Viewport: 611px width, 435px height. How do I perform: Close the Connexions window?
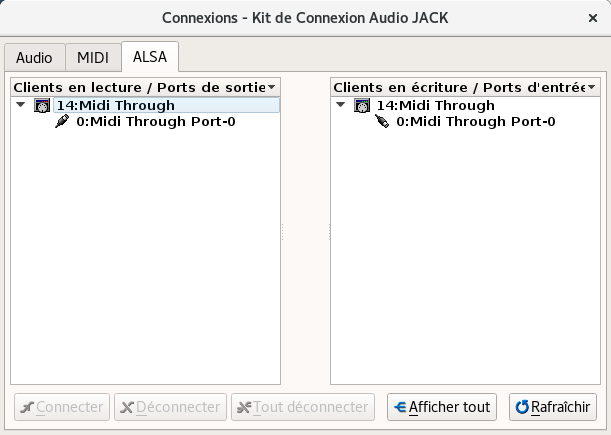594,17
